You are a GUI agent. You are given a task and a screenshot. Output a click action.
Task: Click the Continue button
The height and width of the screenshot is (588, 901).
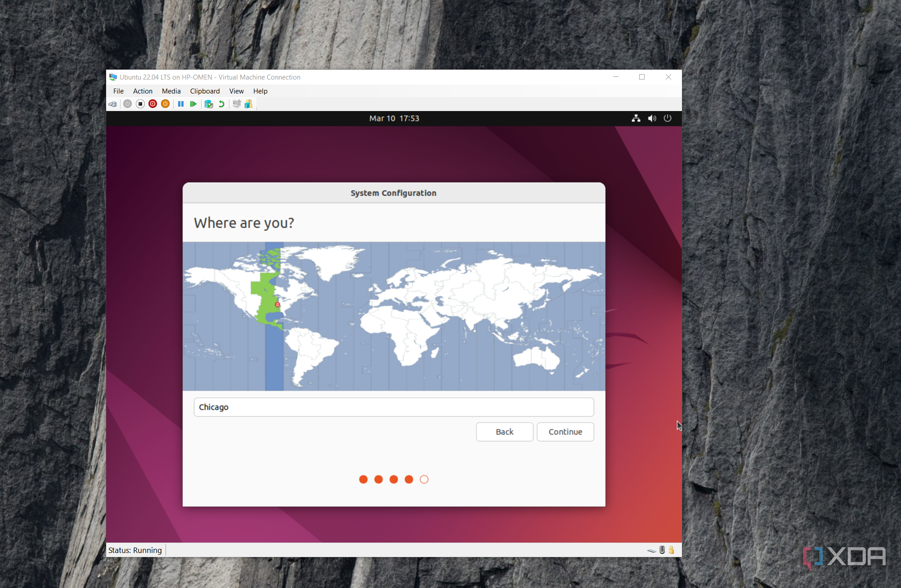[x=565, y=432]
